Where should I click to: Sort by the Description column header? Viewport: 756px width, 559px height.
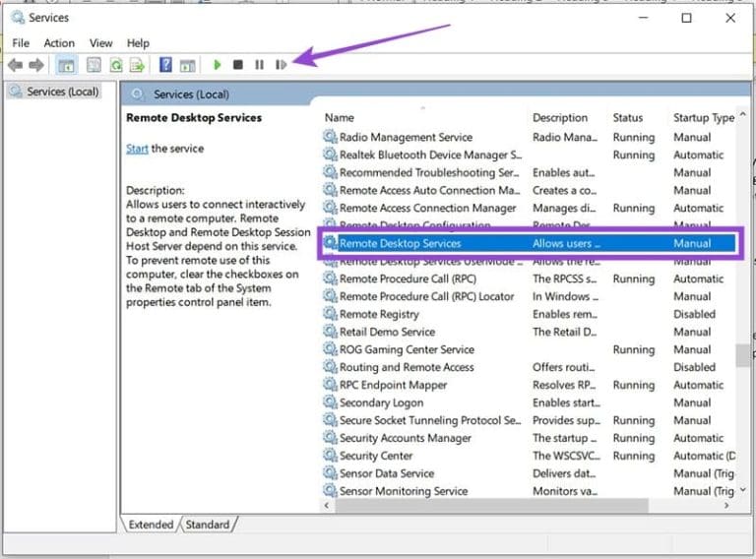point(560,117)
